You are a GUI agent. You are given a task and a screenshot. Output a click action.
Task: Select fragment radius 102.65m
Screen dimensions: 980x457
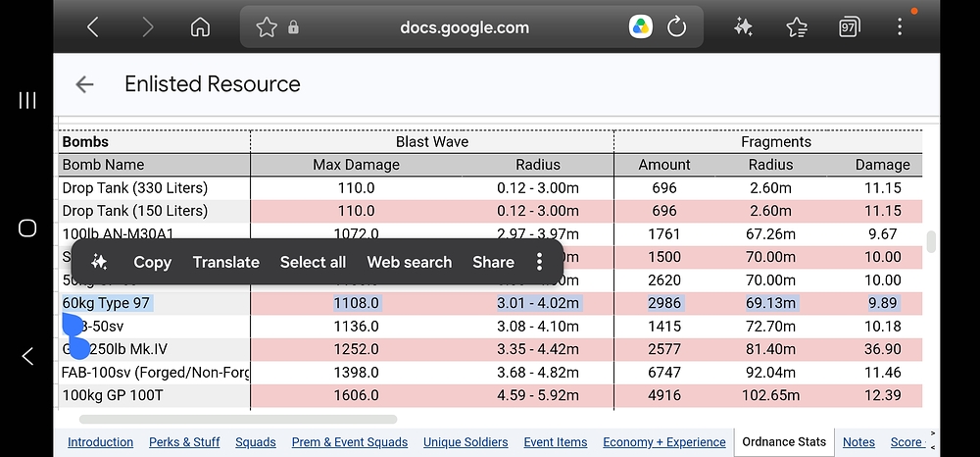[770, 395]
